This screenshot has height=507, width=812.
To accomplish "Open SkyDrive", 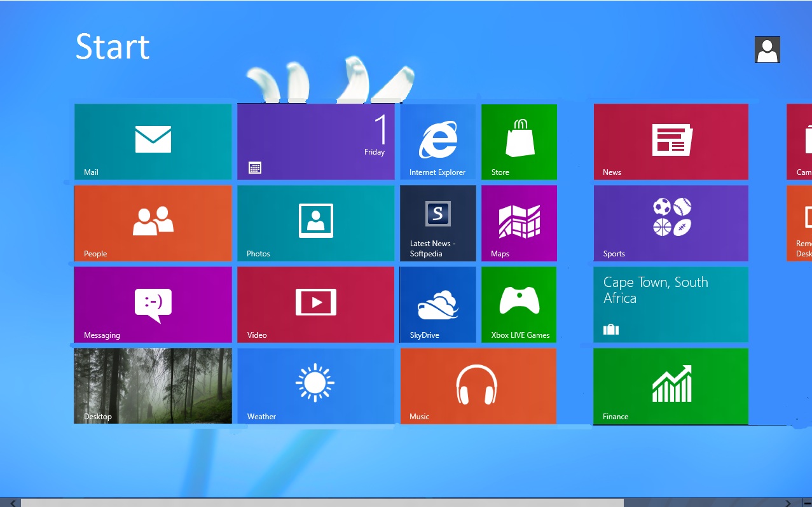I will click(437, 304).
